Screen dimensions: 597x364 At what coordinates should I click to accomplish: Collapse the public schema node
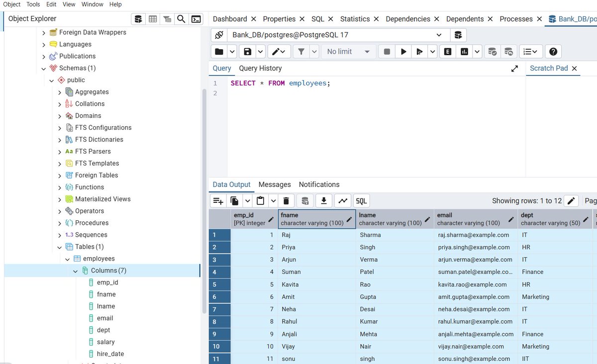[52, 80]
